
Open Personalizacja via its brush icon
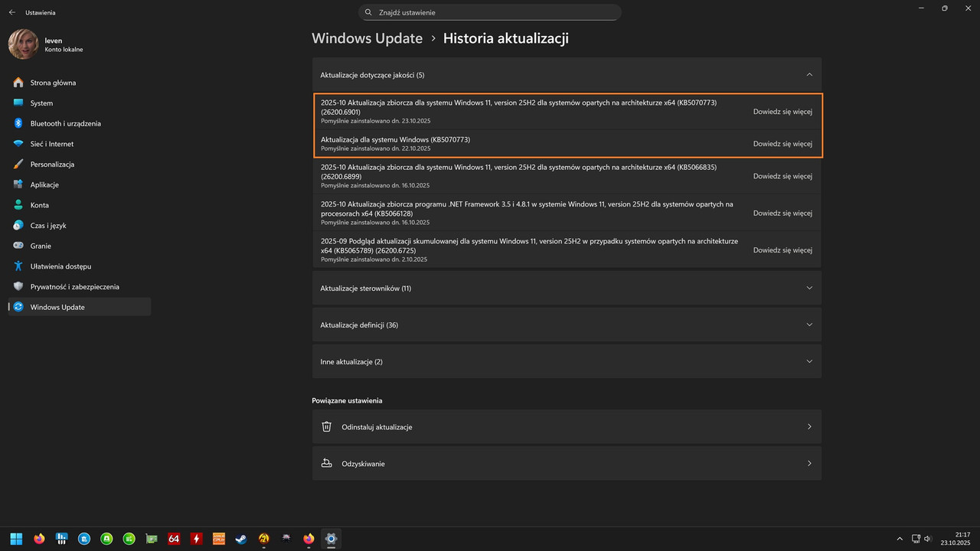pyautogui.click(x=18, y=164)
